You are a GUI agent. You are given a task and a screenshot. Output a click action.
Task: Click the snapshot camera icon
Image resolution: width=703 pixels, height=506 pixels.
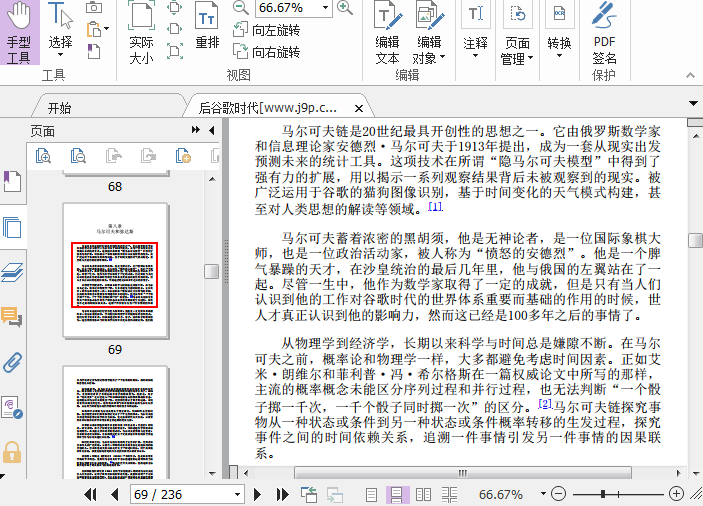[x=94, y=8]
